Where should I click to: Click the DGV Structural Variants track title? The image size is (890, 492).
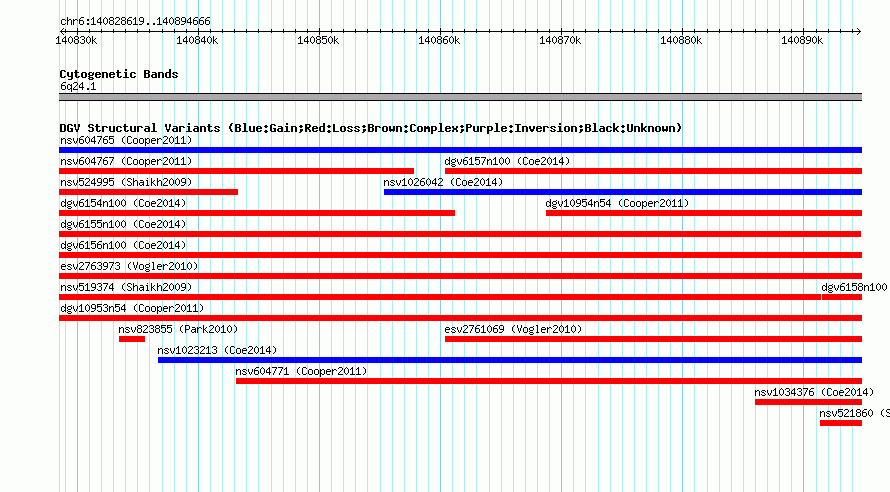coord(371,128)
